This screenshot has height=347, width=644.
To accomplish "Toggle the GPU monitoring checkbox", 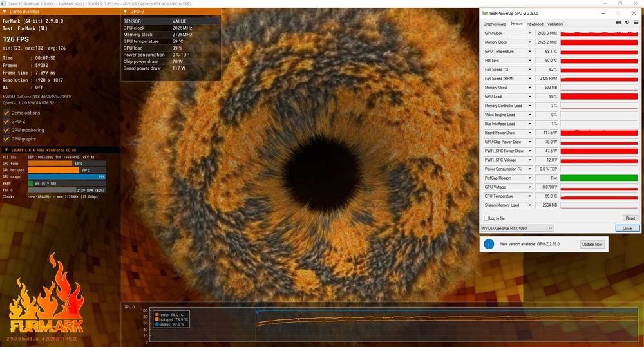I will point(6,130).
